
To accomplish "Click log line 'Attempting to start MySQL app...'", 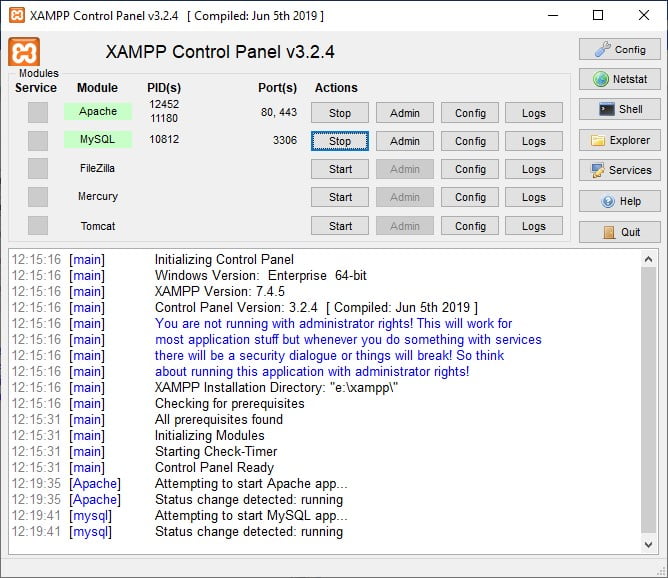I will [x=251, y=515].
